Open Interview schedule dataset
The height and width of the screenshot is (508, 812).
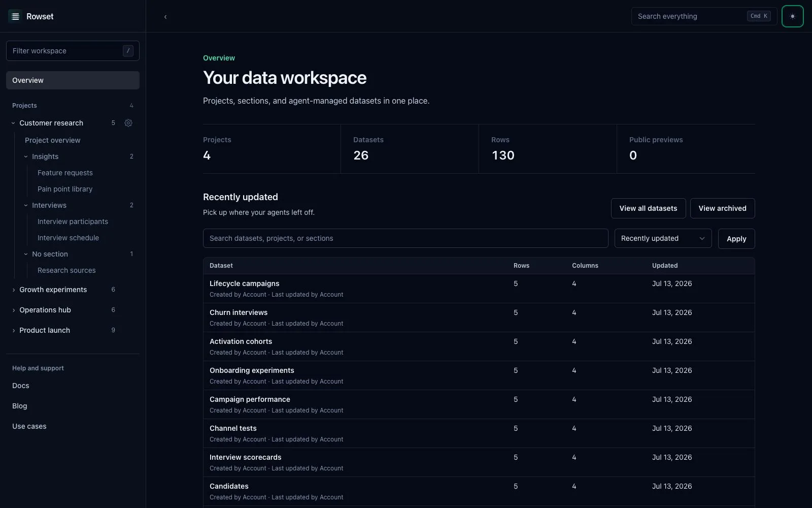pos(68,238)
